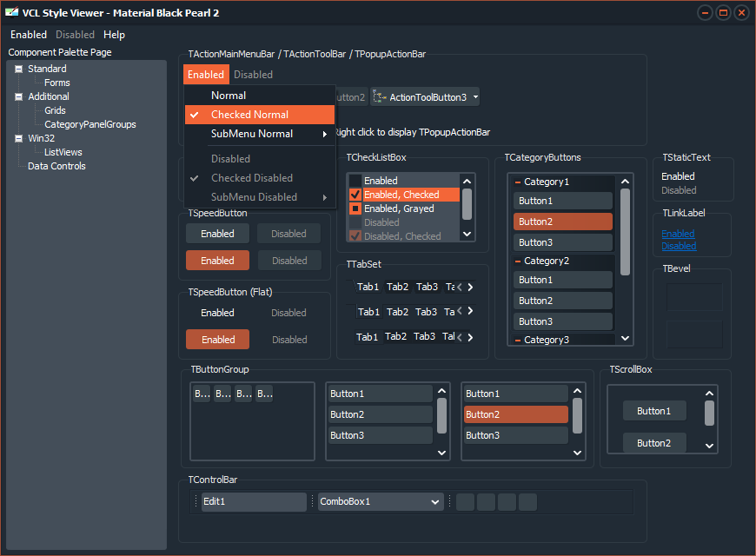Image resolution: width=756 pixels, height=556 pixels.
Task: Click the Edit1 toolbar grip handle
Action: pos(196,502)
